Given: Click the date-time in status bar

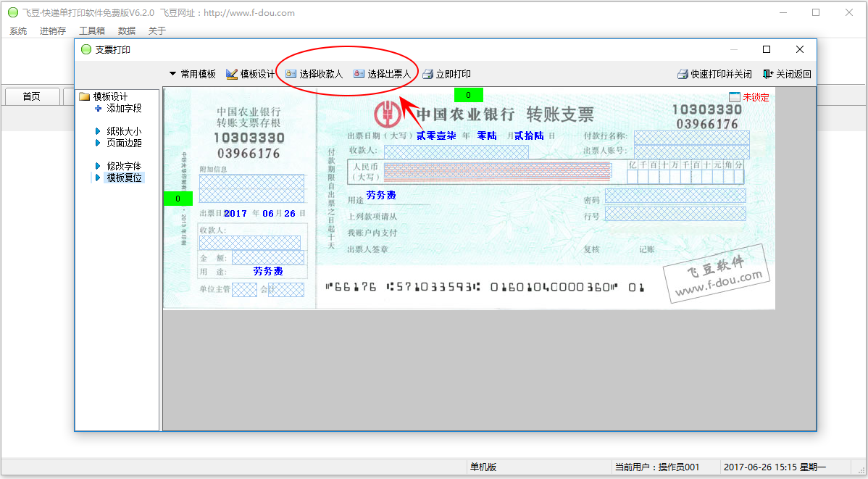Looking at the screenshot, I should click(x=775, y=467).
